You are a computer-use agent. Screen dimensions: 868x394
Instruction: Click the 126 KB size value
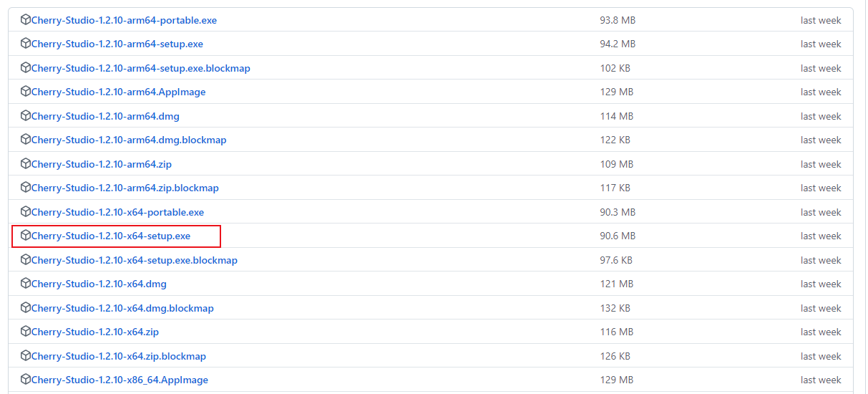pos(615,356)
